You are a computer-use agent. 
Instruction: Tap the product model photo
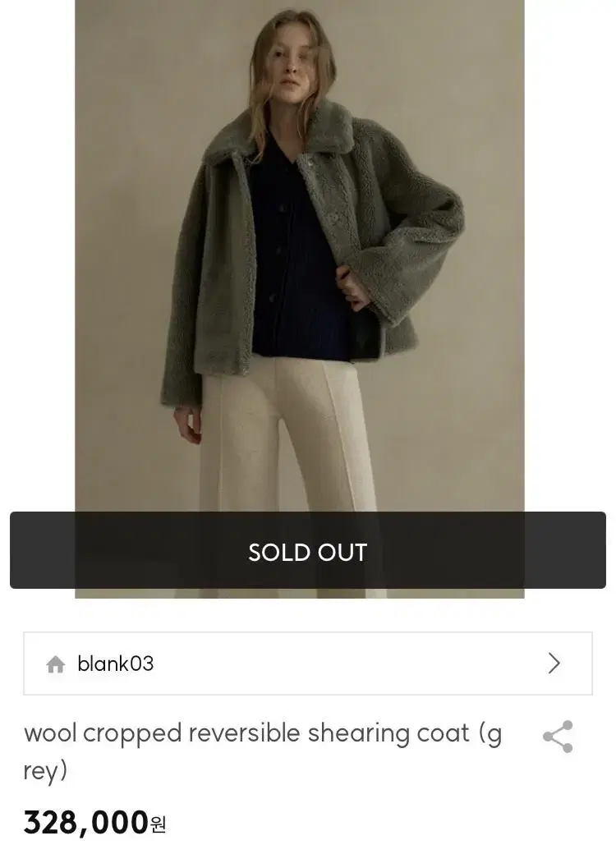[x=300, y=256]
